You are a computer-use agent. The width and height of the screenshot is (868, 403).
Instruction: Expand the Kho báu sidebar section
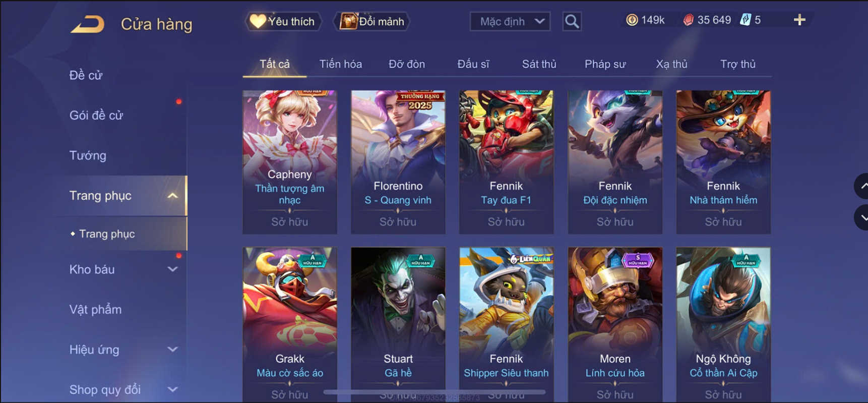tap(172, 269)
